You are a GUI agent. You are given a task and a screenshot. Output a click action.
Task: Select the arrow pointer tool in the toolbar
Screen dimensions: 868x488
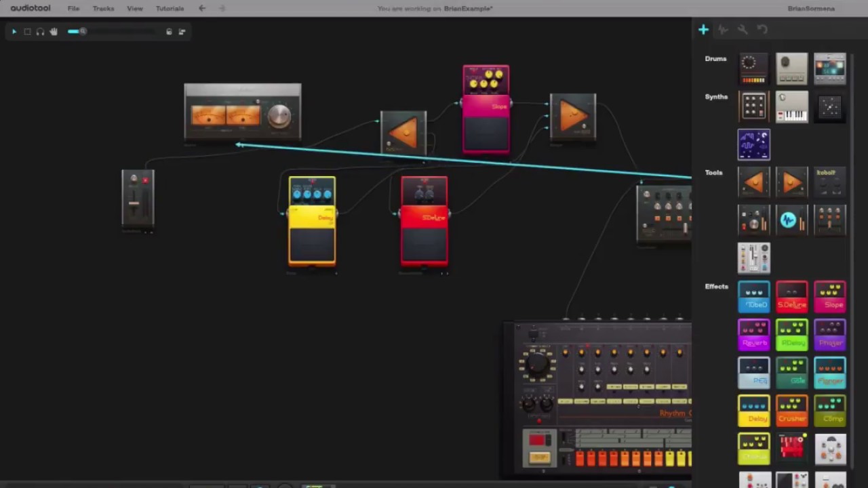(x=14, y=31)
